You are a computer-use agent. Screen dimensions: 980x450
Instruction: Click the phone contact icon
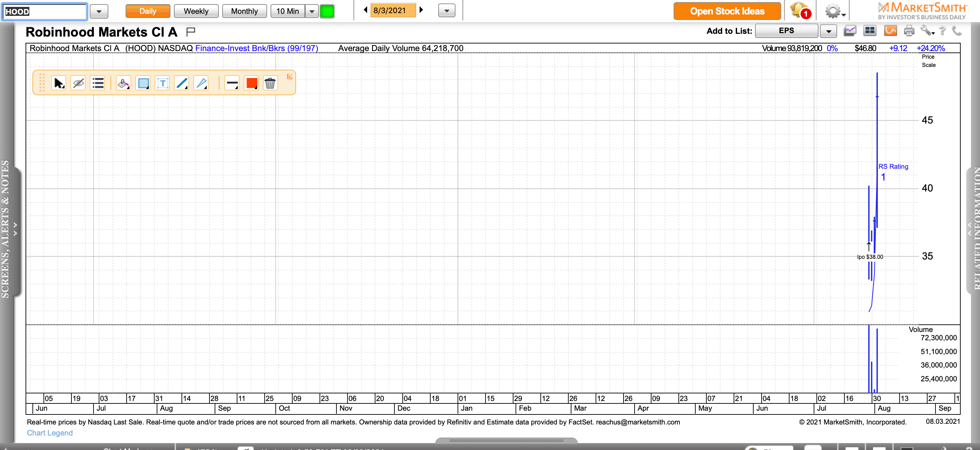[x=957, y=30]
